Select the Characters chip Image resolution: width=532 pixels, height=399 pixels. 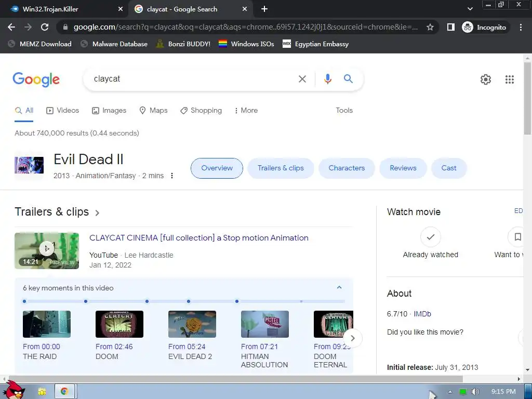(347, 168)
